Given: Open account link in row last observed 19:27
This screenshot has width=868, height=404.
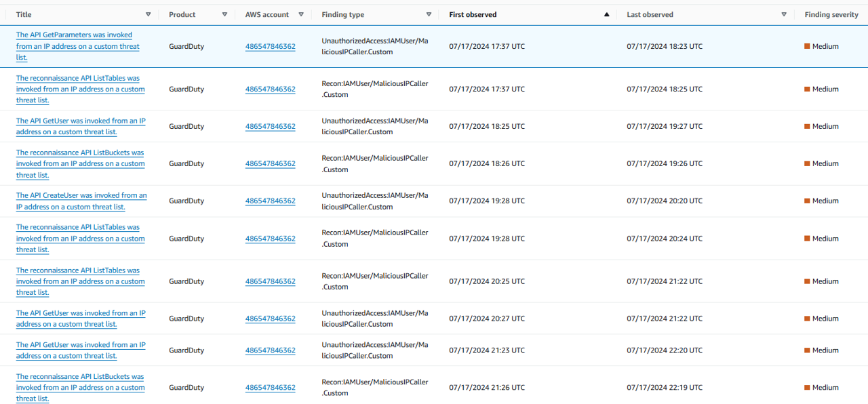Looking at the screenshot, I should coord(270,127).
